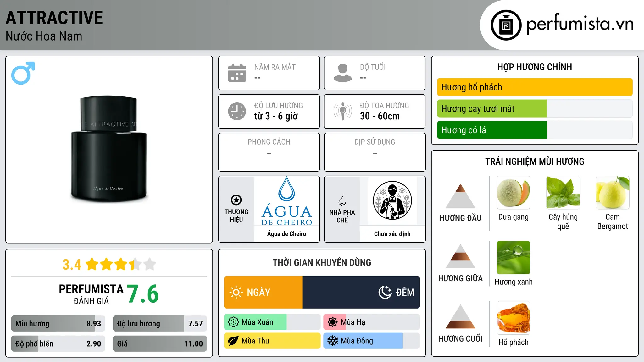Click the sillage icon beside Độ toả hương
The height and width of the screenshot is (362, 644).
pos(343,111)
